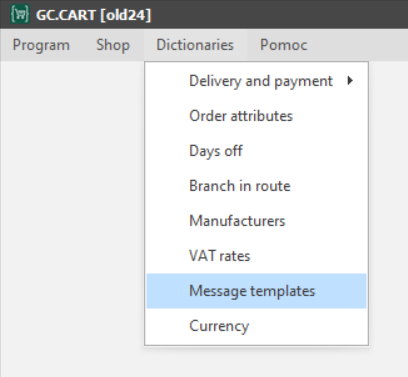Open the Program menu
The image size is (408, 377).
coord(41,45)
